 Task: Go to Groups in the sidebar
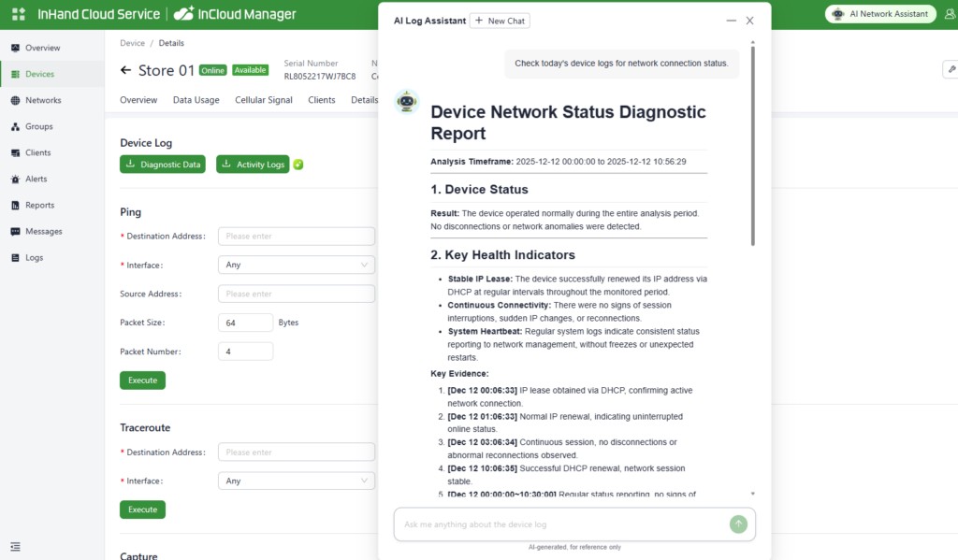[x=38, y=126]
